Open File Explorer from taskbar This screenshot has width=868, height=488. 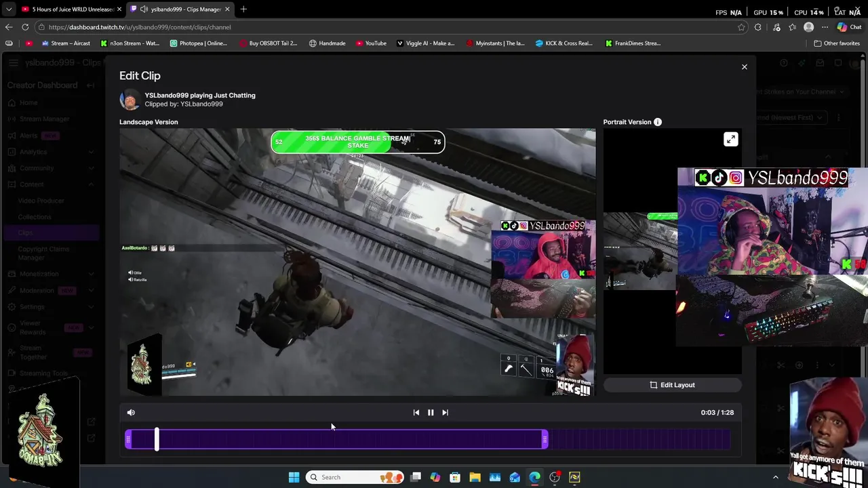(x=475, y=477)
